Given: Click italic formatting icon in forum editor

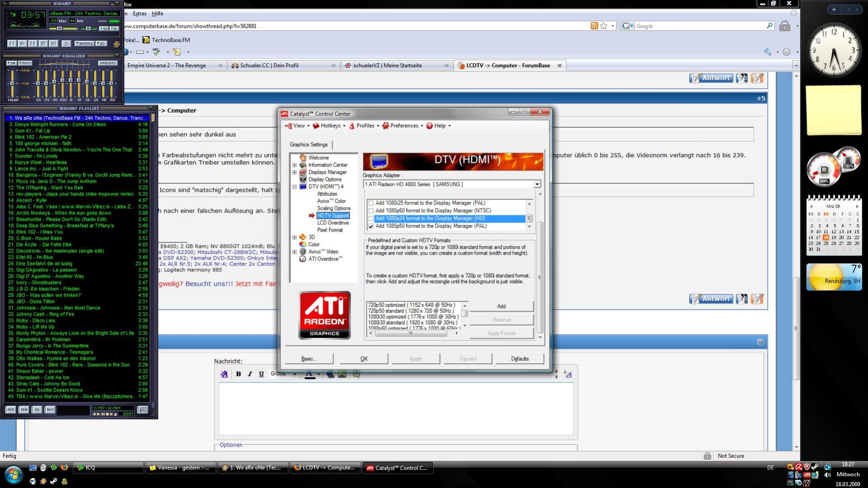Looking at the screenshot, I should tap(250, 374).
